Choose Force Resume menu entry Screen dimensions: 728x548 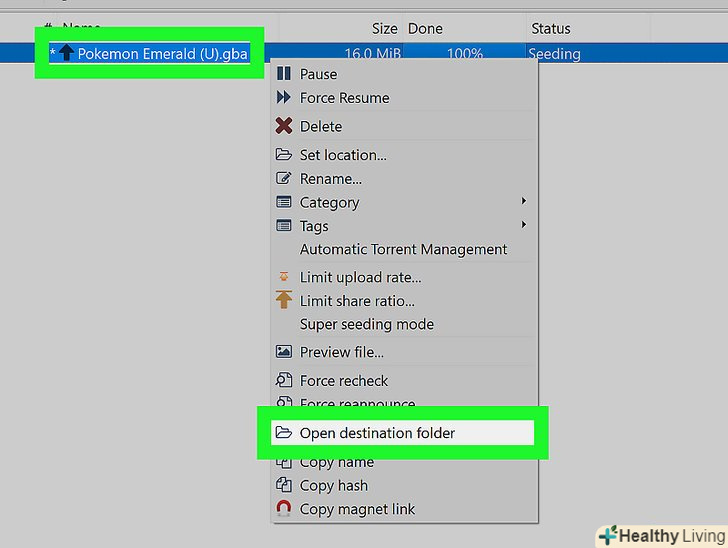(x=404, y=98)
